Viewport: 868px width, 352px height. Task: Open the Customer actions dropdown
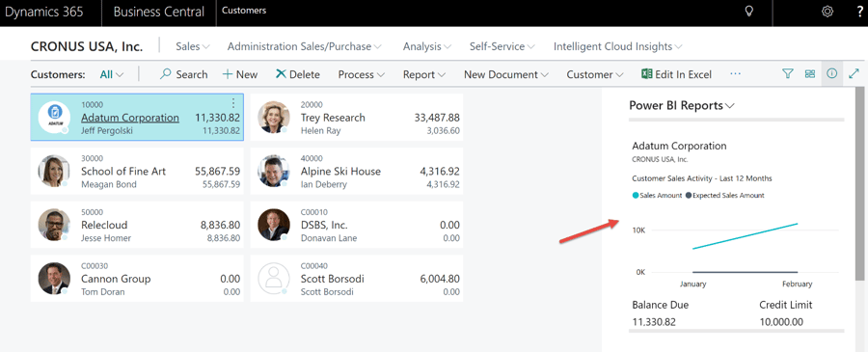point(595,74)
